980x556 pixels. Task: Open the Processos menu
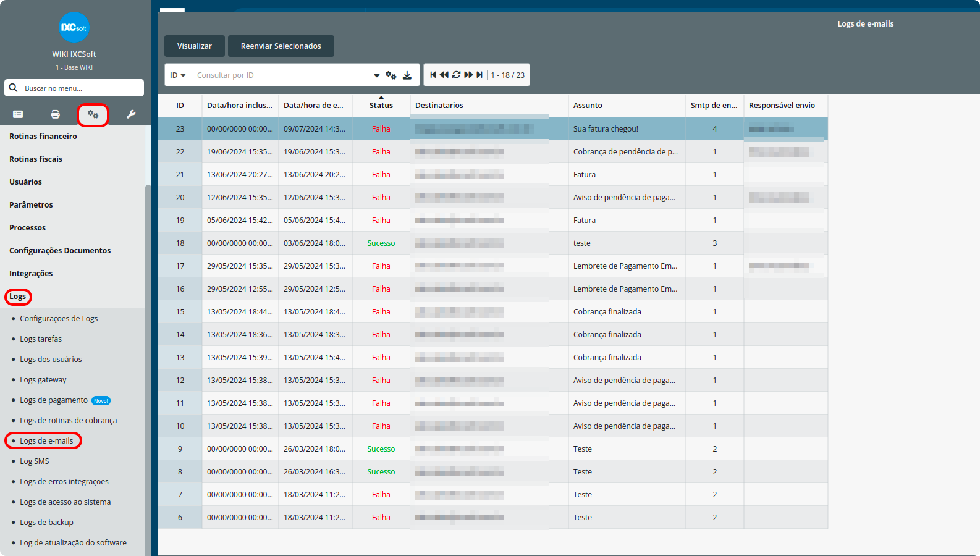[x=27, y=228]
